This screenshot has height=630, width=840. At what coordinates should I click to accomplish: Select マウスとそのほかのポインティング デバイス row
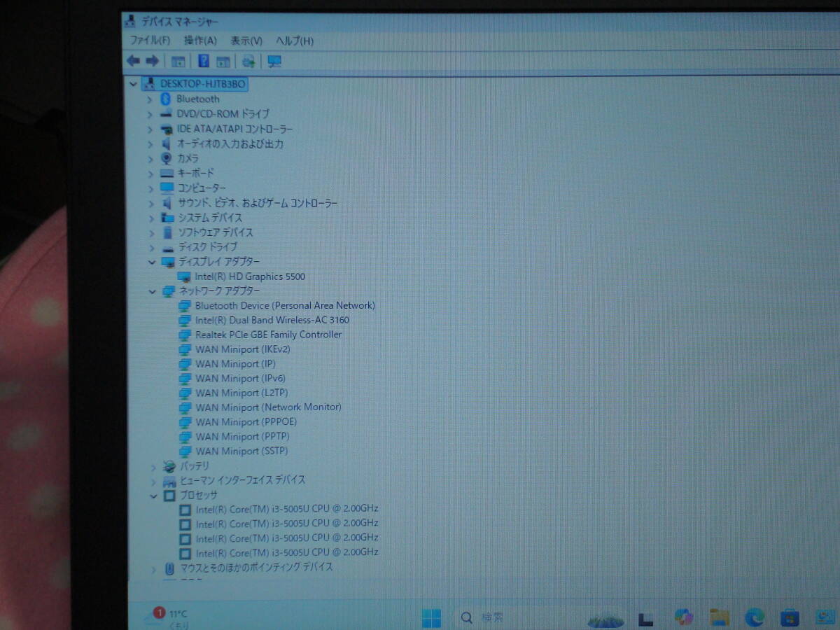pos(257,567)
